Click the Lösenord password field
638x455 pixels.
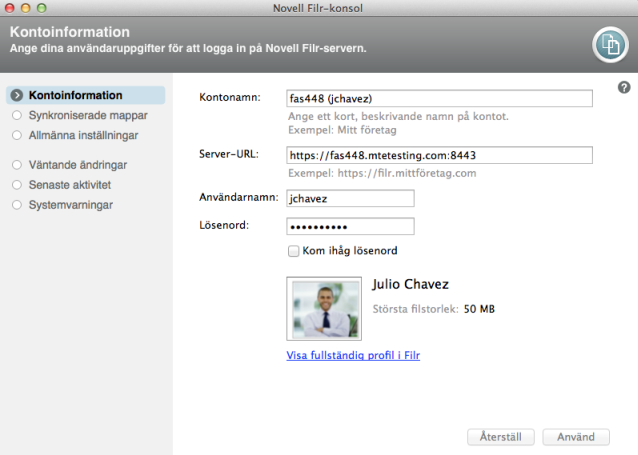[x=350, y=226]
